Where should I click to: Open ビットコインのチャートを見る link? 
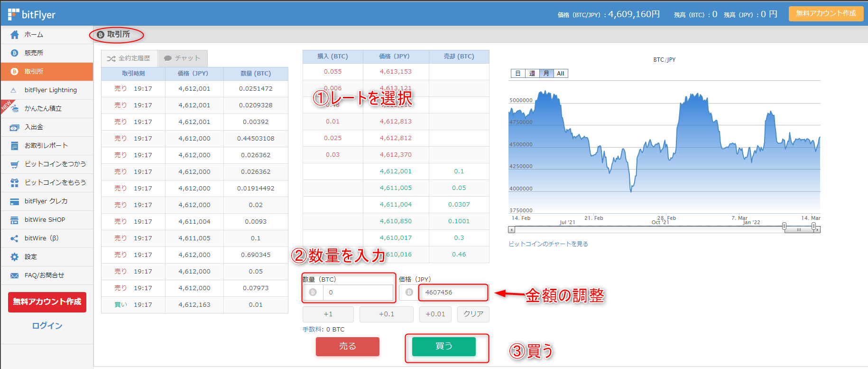pos(548,244)
